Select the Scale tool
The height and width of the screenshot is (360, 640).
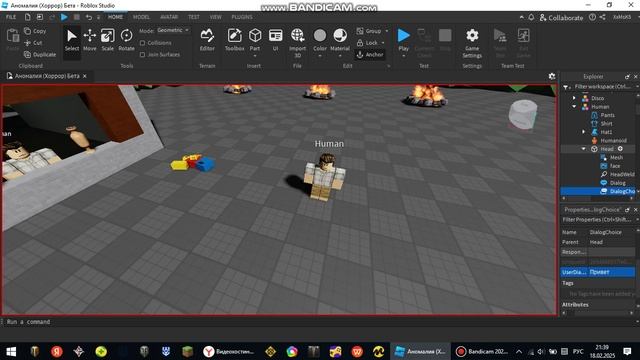107,40
